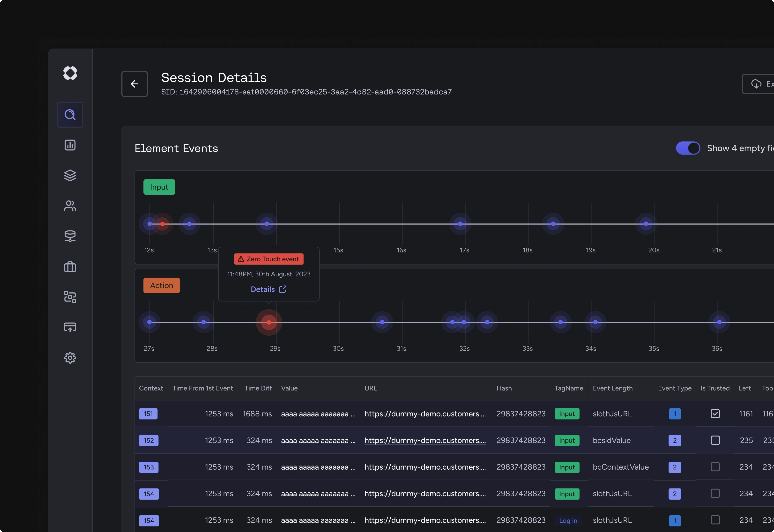Open the briefcase sidebar icon

coord(70,267)
